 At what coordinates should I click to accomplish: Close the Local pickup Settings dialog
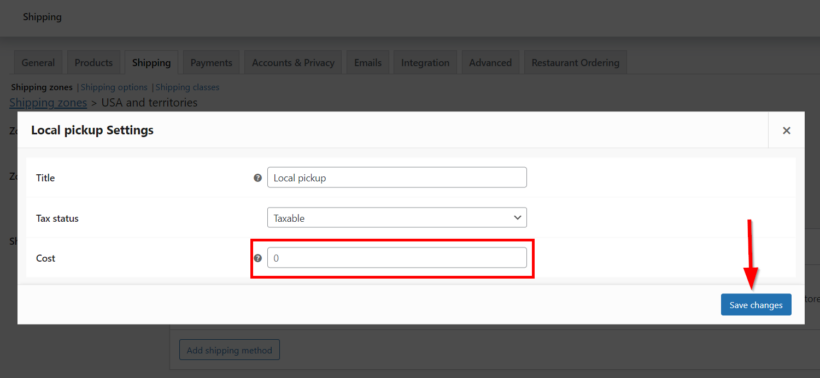tap(786, 131)
